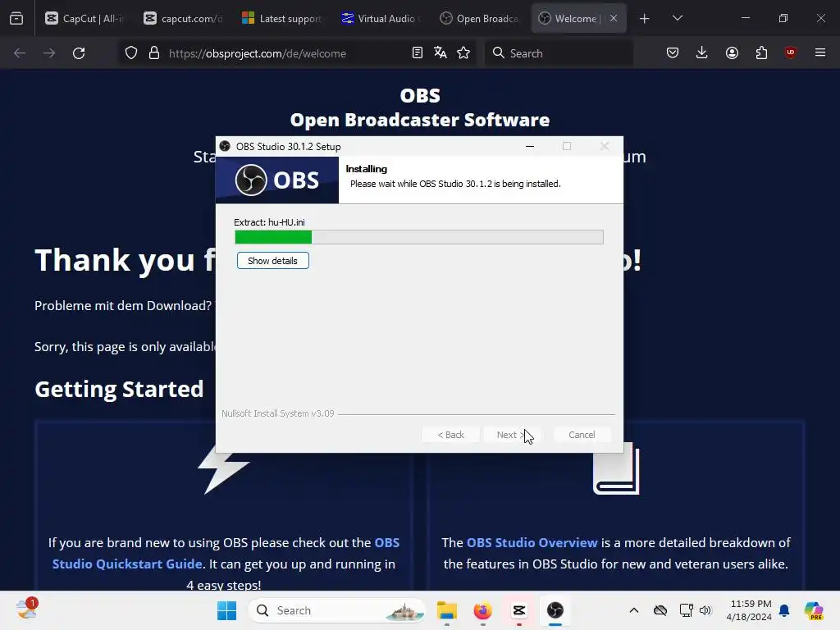Go forward one page

pos(49,53)
